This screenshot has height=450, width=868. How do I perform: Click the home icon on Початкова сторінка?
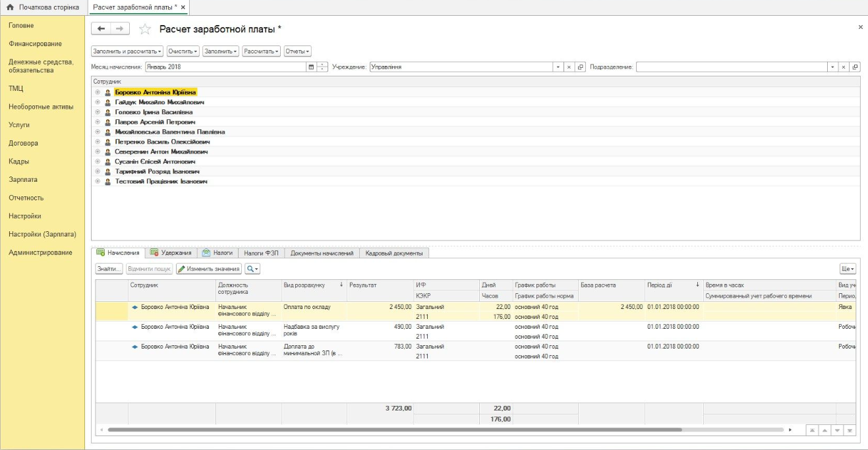(x=9, y=7)
